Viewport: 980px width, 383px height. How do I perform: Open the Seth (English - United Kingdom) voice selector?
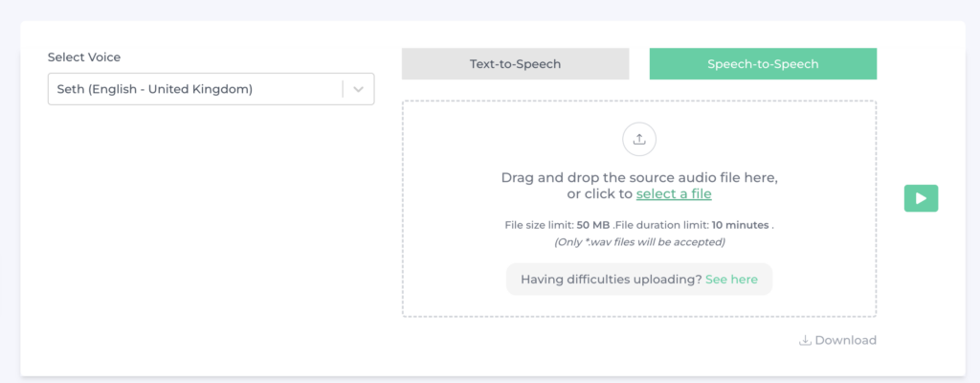pyautogui.click(x=211, y=89)
